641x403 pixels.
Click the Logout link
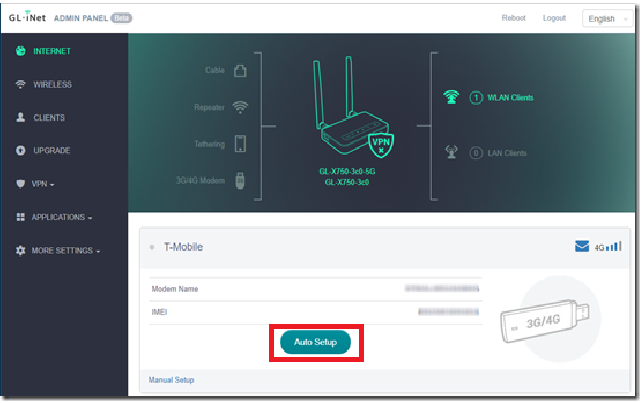pos(554,18)
